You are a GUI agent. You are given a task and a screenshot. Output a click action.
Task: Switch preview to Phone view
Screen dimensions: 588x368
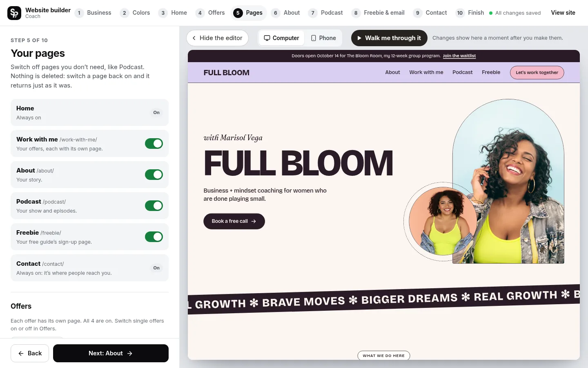(323, 38)
